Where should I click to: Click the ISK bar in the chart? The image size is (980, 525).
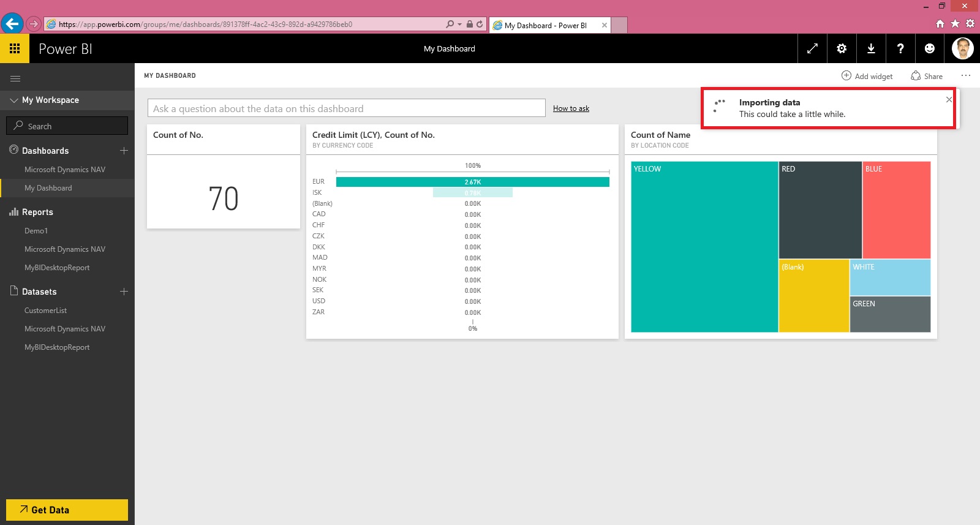pyautogui.click(x=472, y=193)
